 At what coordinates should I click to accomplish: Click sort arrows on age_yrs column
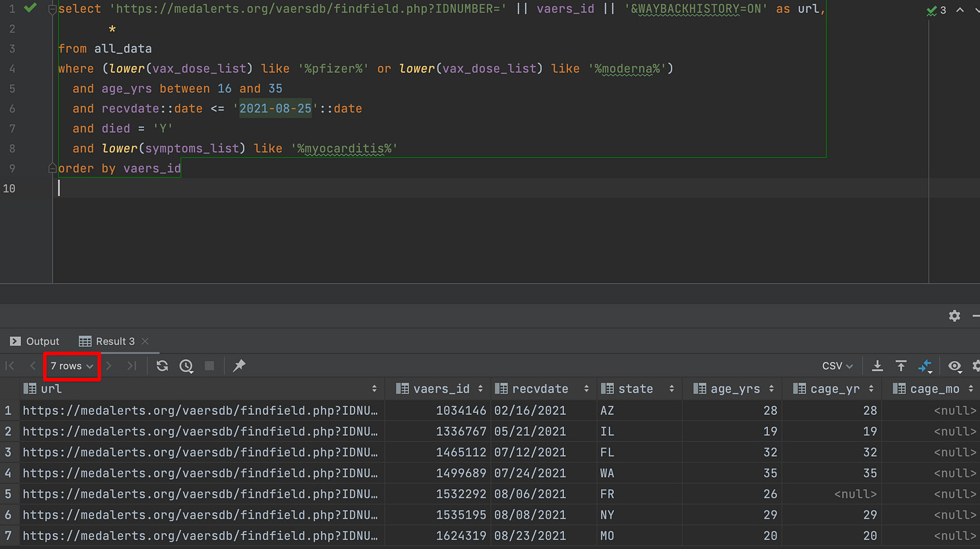771,389
